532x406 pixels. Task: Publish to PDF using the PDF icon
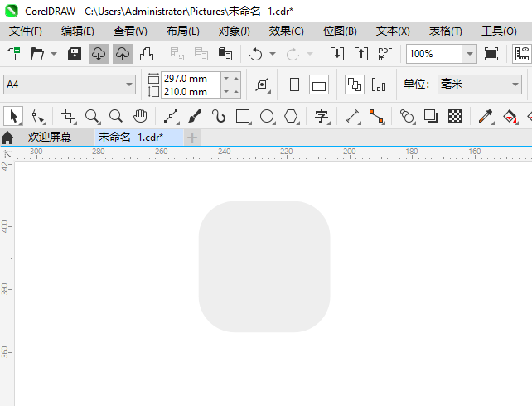point(385,54)
